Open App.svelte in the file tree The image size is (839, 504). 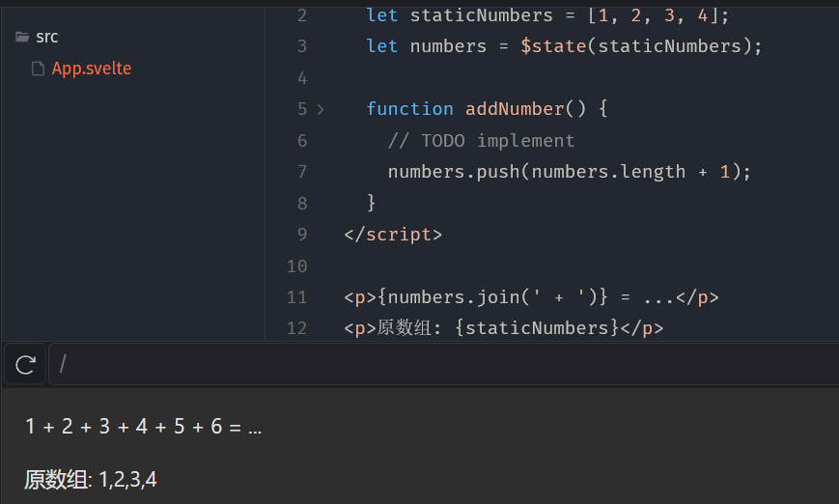[x=91, y=69]
